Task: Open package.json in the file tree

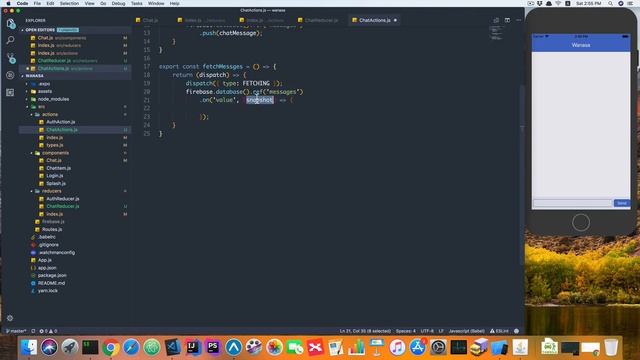Action: pyautogui.click(x=52, y=276)
